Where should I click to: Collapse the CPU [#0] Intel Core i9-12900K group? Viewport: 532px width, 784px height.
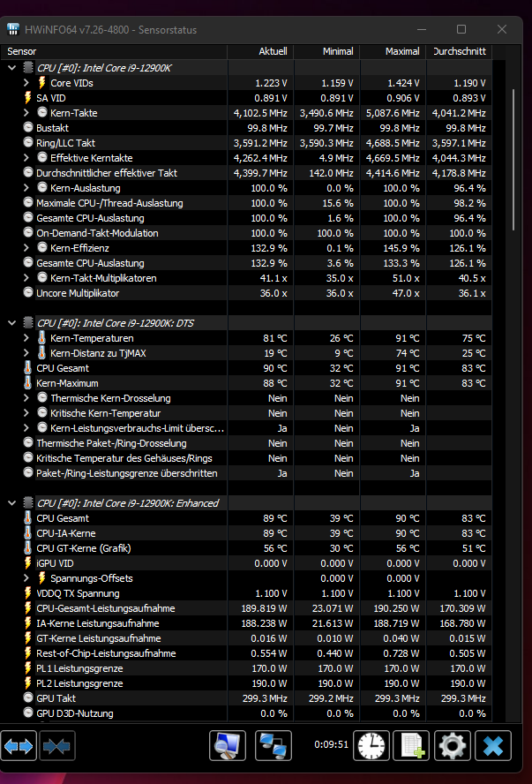point(12,67)
